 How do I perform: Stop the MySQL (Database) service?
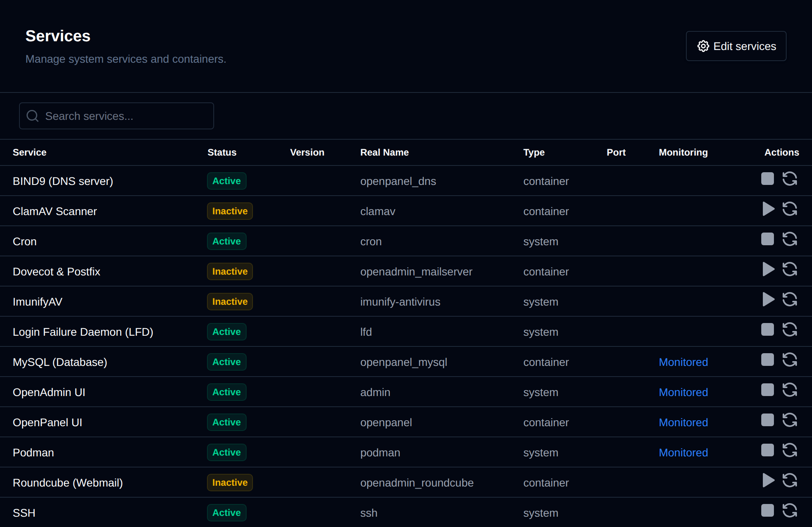pos(767,360)
